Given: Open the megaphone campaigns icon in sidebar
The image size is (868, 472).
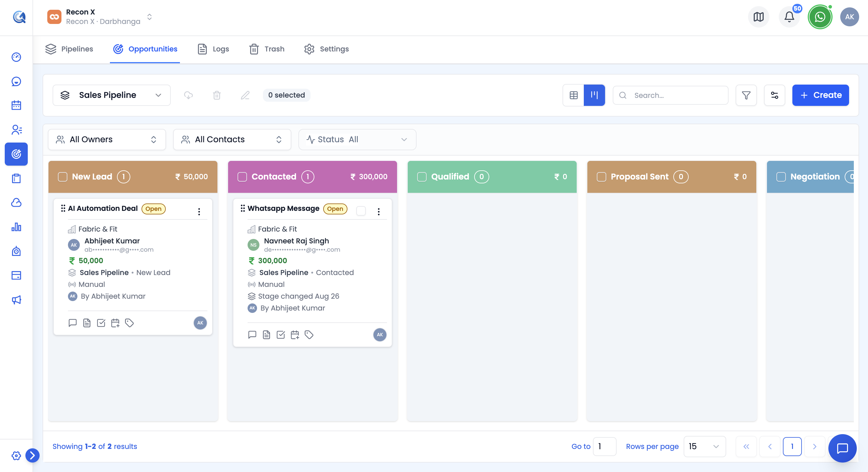Looking at the screenshot, I should coord(16,300).
